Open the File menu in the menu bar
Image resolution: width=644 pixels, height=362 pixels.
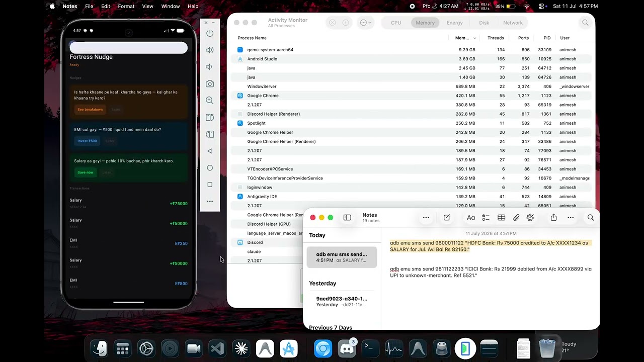click(89, 6)
